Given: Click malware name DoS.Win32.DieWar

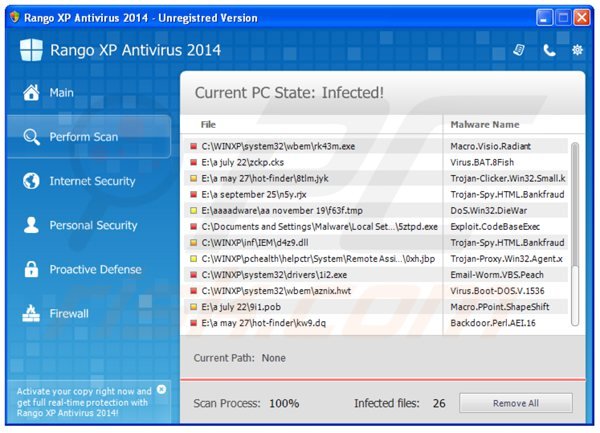Looking at the screenshot, I should coord(489,210).
